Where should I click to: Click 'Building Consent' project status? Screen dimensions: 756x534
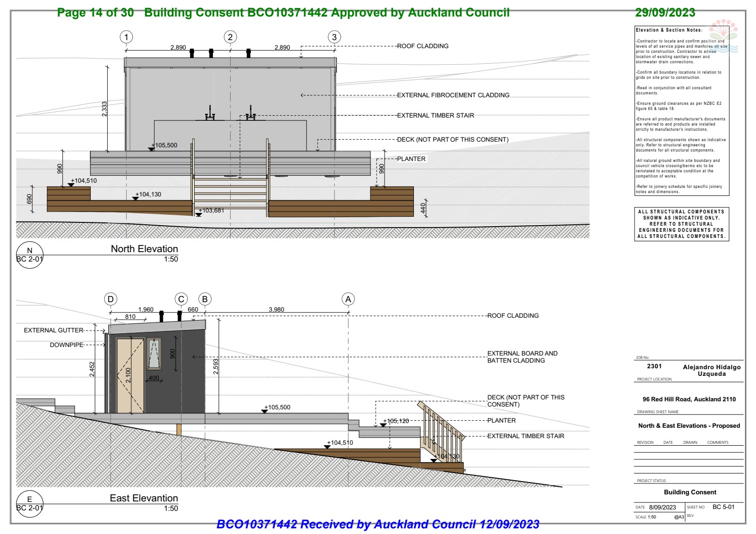click(690, 492)
